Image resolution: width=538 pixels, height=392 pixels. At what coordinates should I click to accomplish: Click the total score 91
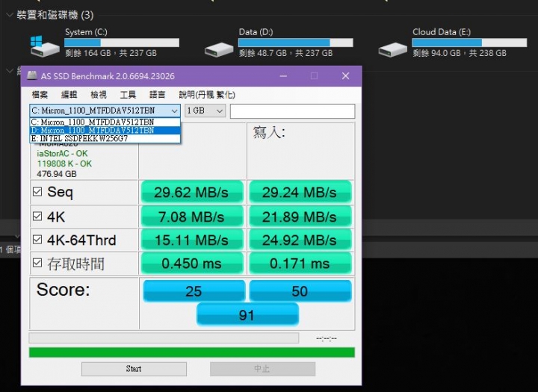(x=247, y=314)
